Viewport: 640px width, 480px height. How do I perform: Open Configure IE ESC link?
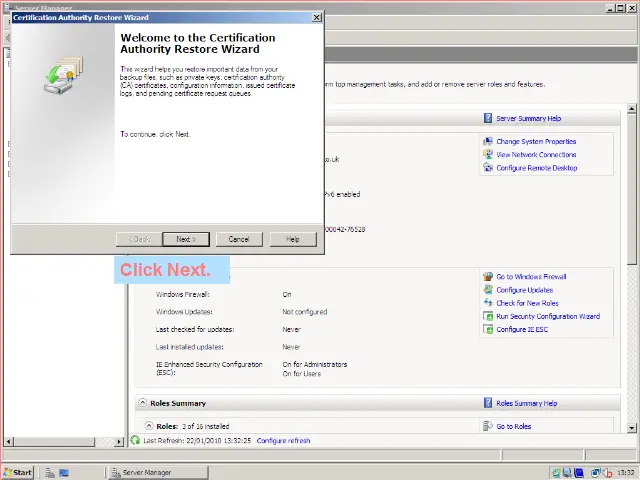coord(522,329)
